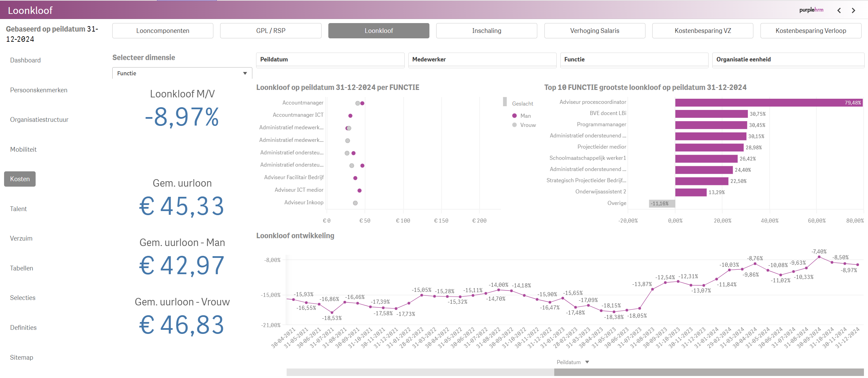The width and height of the screenshot is (868, 378).
Task: Open the Kostenbesparing VZ tab
Action: pos(702,31)
